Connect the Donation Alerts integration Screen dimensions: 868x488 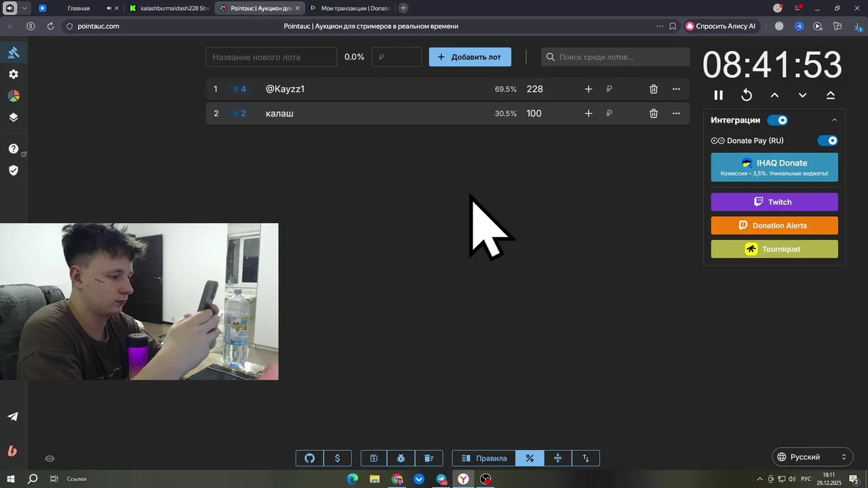(774, 226)
